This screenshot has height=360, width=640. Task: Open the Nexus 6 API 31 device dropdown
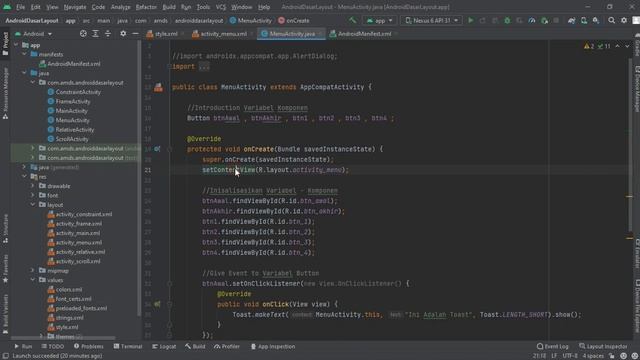pyautogui.click(x=432, y=20)
